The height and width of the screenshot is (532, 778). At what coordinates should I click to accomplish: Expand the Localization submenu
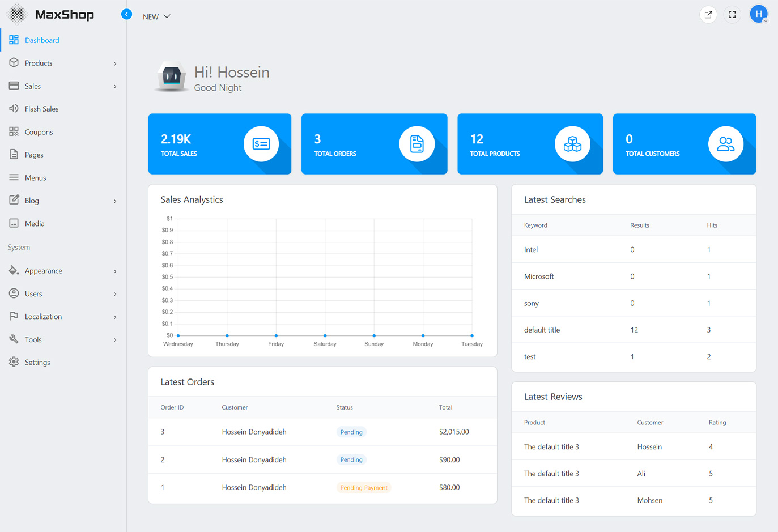point(63,317)
